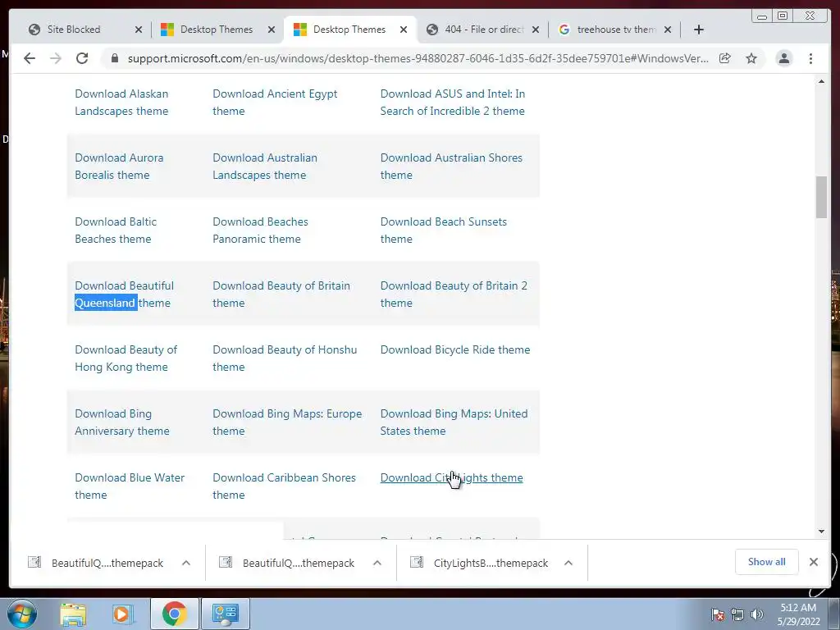Screen dimensions: 840x630
Task: Click Download Alaskan Landscapes theme link
Action: (121, 103)
